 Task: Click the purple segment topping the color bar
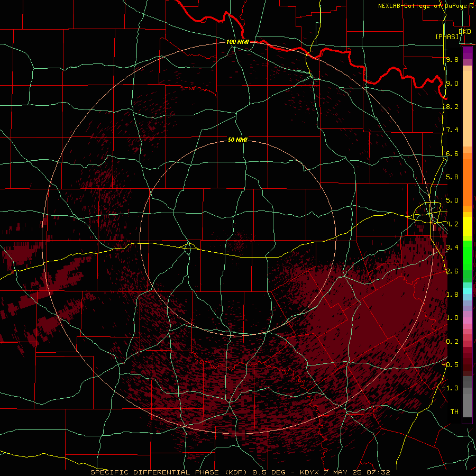(x=467, y=53)
